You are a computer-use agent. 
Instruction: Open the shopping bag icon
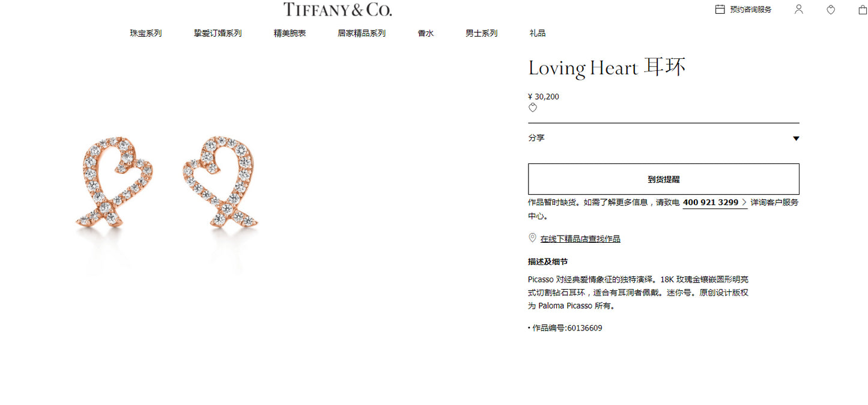click(x=863, y=10)
